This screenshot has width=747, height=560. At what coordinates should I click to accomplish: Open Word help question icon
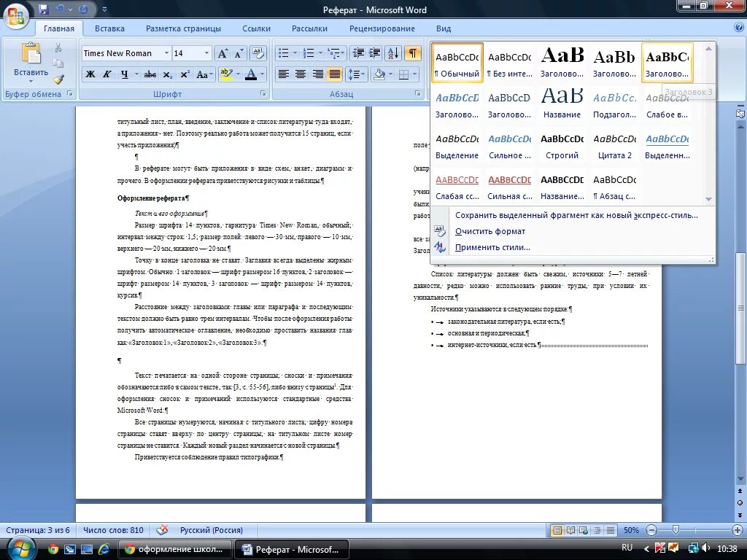click(x=739, y=28)
